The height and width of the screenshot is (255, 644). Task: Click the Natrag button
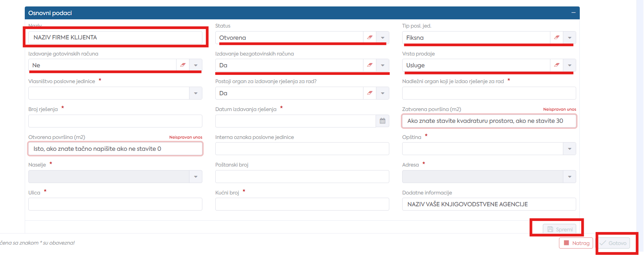[x=576, y=243]
